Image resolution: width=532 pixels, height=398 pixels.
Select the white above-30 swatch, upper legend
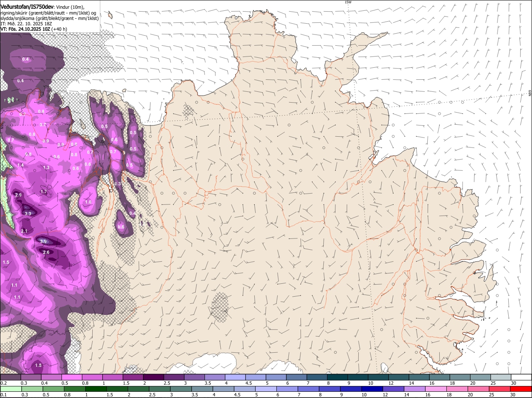tap(521, 377)
